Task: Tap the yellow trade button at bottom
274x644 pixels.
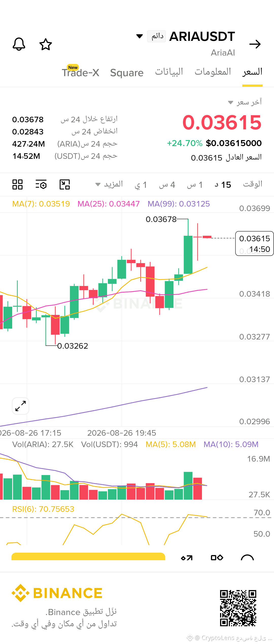Action: pyautogui.click(x=88, y=556)
